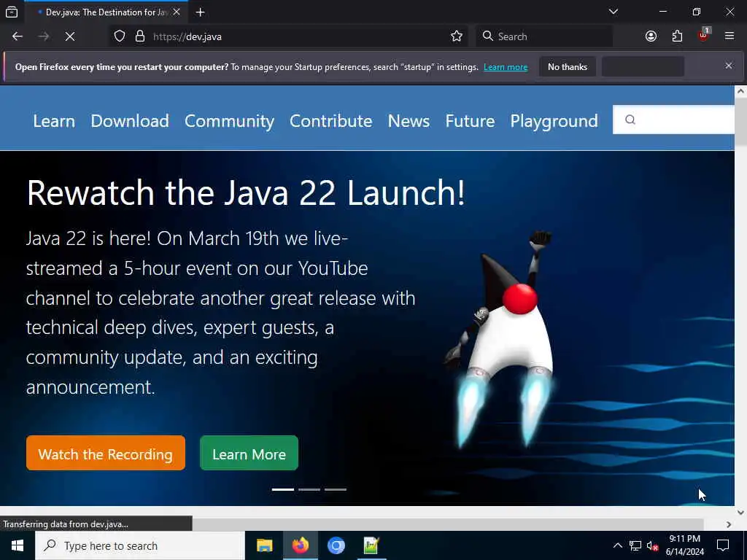This screenshot has height=560, width=747.
Task: Click No thanks in startup notification
Action: tap(568, 66)
